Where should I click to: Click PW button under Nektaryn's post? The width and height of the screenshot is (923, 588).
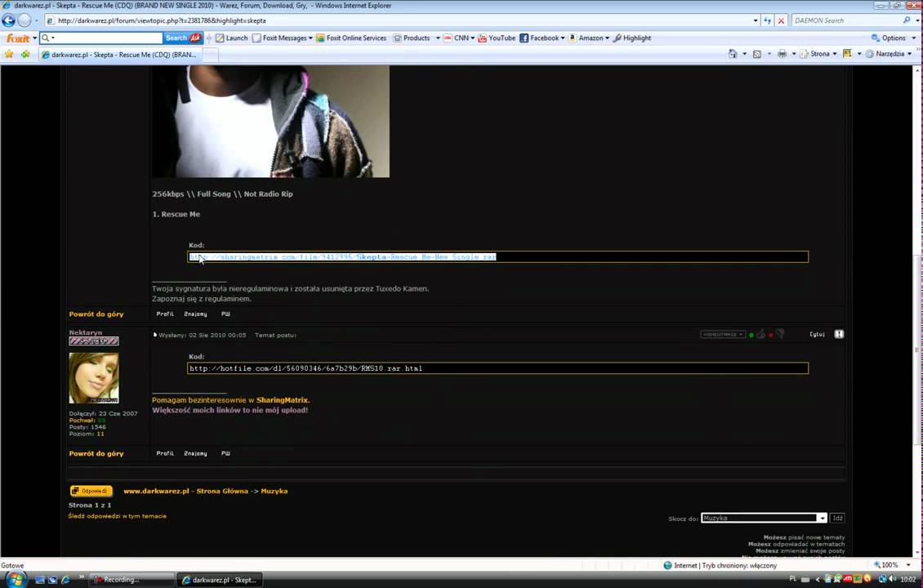[x=225, y=454]
